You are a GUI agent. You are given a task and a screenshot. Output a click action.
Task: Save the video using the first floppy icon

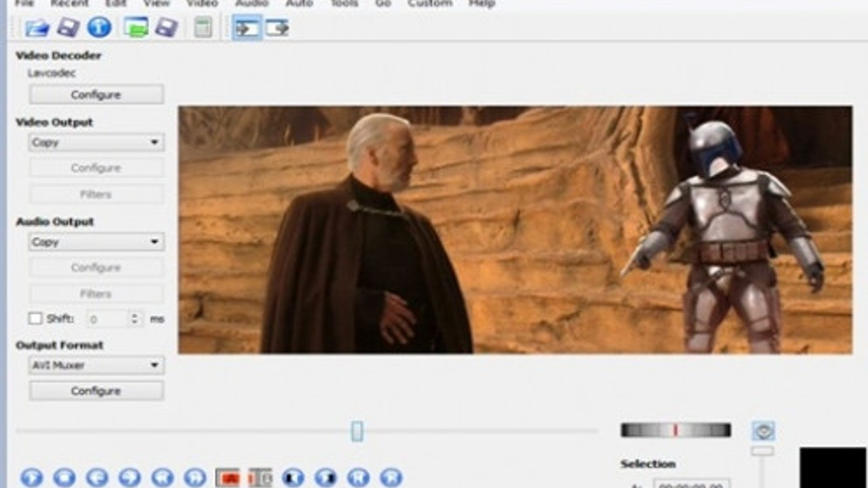click(68, 28)
